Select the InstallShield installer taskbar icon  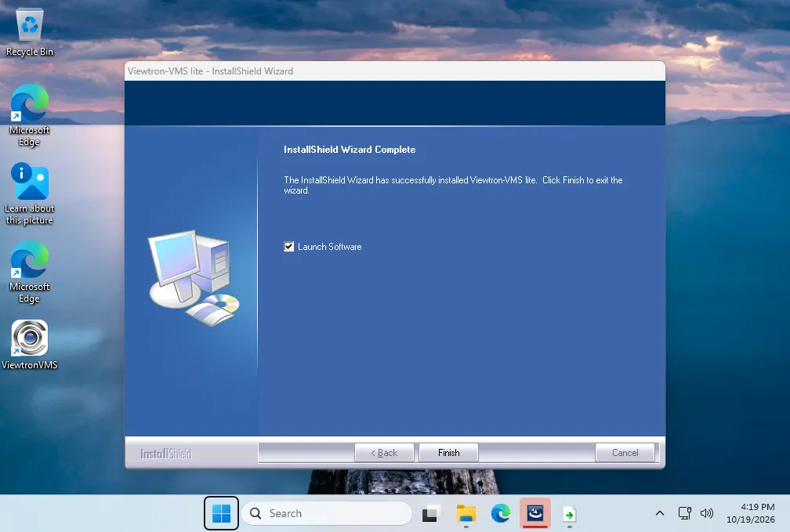point(535,513)
